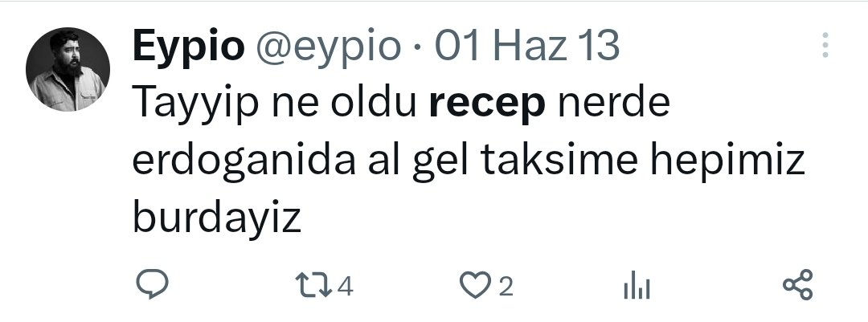
Task: Click the bold word recep
Action: pyautogui.click(x=487, y=105)
